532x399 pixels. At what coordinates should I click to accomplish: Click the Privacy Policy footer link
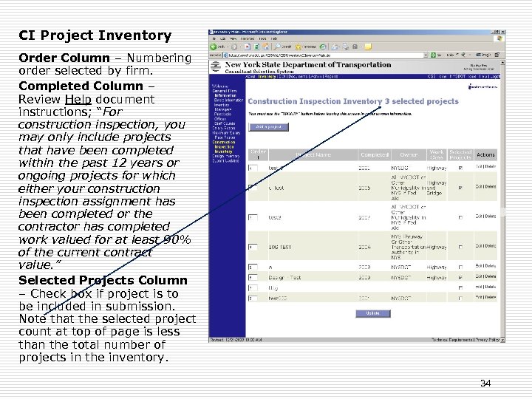pyautogui.click(x=487, y=340)
